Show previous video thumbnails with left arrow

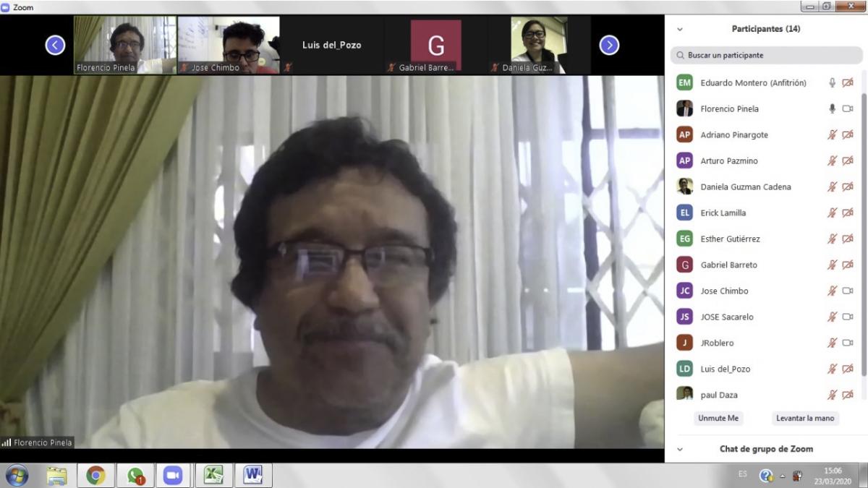click(x=56, y=46)
